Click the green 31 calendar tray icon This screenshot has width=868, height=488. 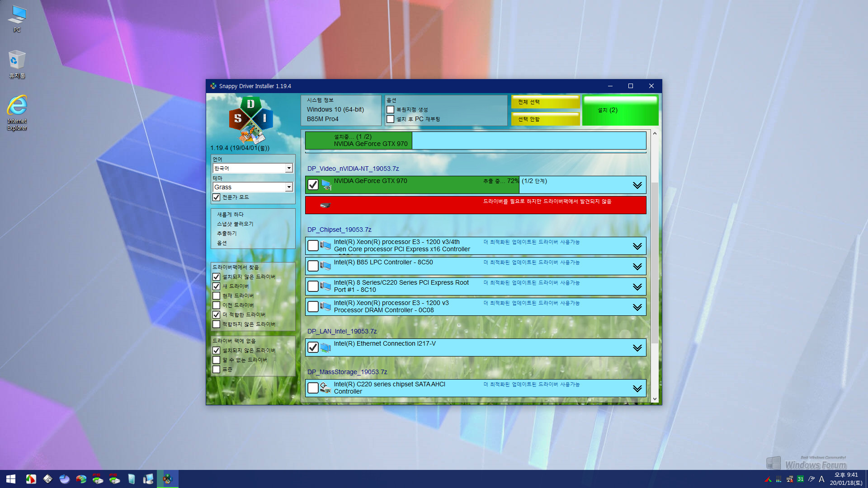tap(801, 479)
